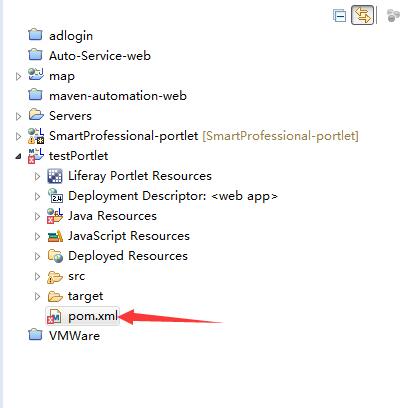Image resolution: width=415 pixels, height=408 pixels.
Task: Select the VMWare project
Action: 74,336
